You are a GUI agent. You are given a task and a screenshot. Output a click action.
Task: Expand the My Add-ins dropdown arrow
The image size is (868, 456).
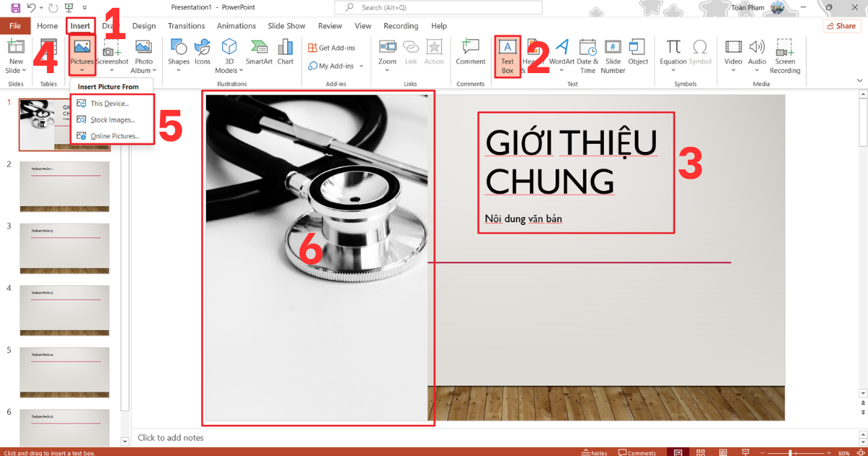pyautogui.click(x=361, y=66)
